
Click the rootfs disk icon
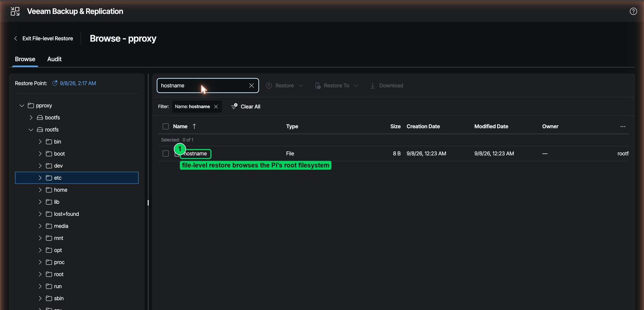(40, 130)
